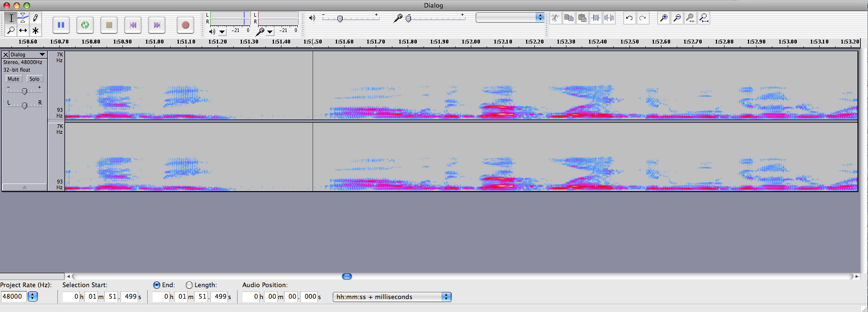Select the Draw pencil tool
Viewport: 868px width, 312px height.
[35, 18]
